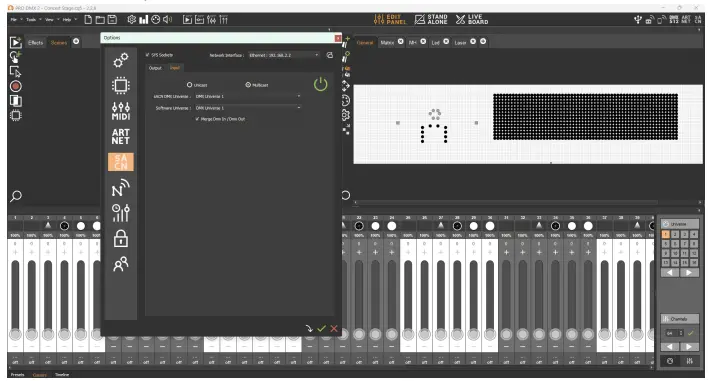Switch to EDIT PANEL mode
Viewport: 710px width, 381px height.
click(390, 19)
